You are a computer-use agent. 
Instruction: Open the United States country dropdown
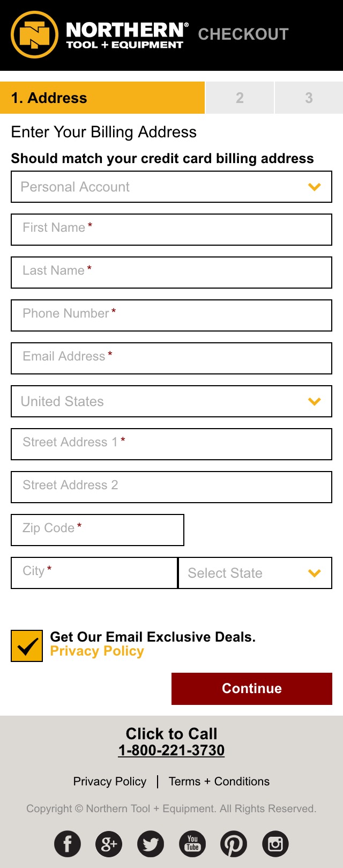tap(171, 401)
